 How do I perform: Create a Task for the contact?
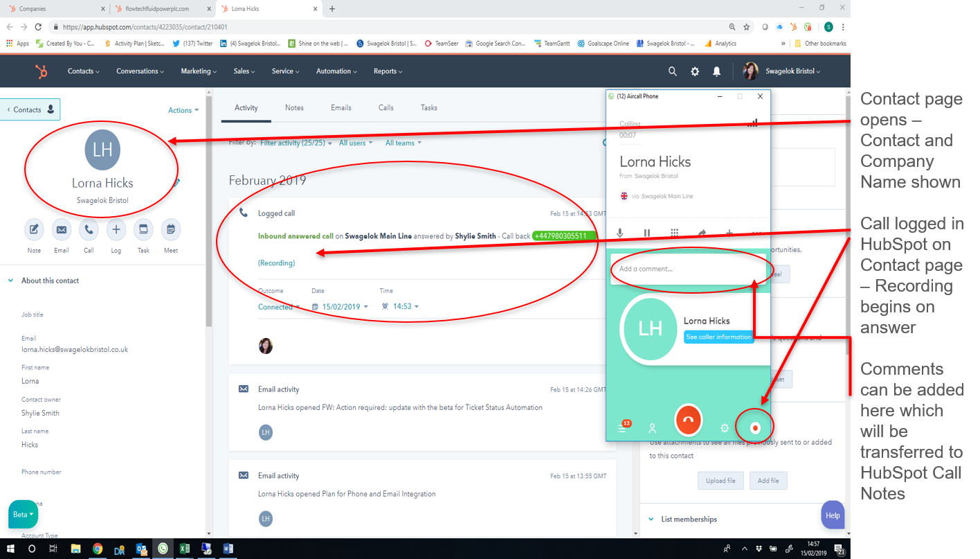(x=143, y=229)
